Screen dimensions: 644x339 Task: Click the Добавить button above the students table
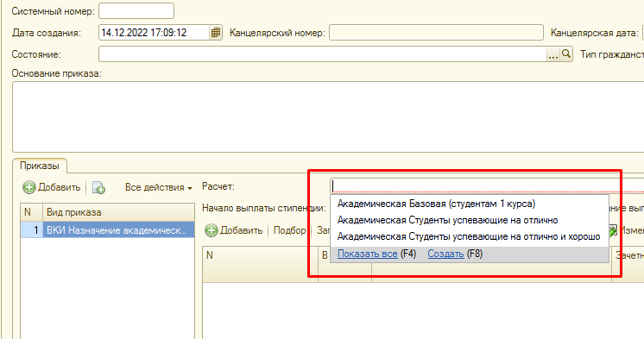click(x=234, y=230)
